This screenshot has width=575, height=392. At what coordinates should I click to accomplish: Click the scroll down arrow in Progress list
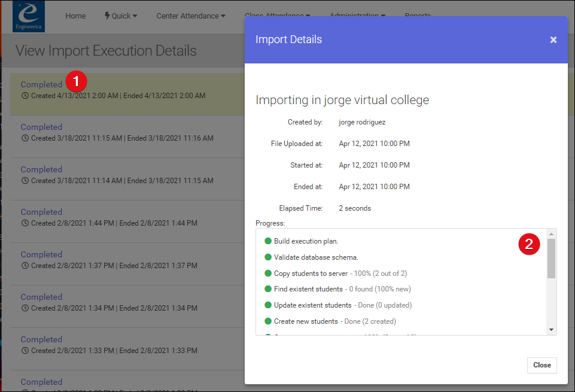pos(551,330)
